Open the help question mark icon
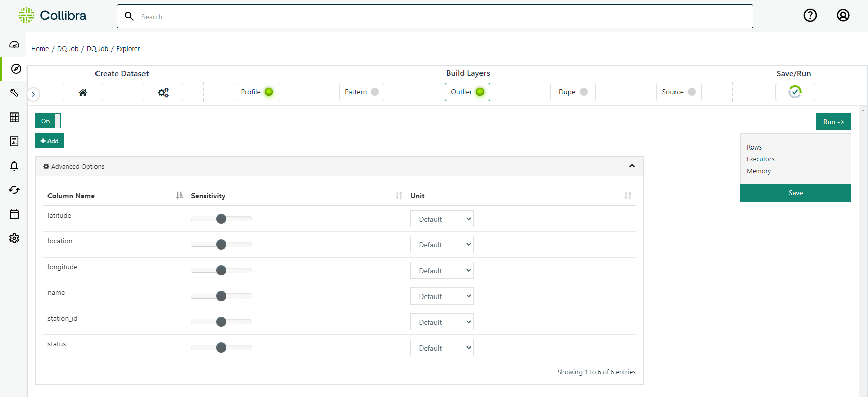 coord(810,16)
